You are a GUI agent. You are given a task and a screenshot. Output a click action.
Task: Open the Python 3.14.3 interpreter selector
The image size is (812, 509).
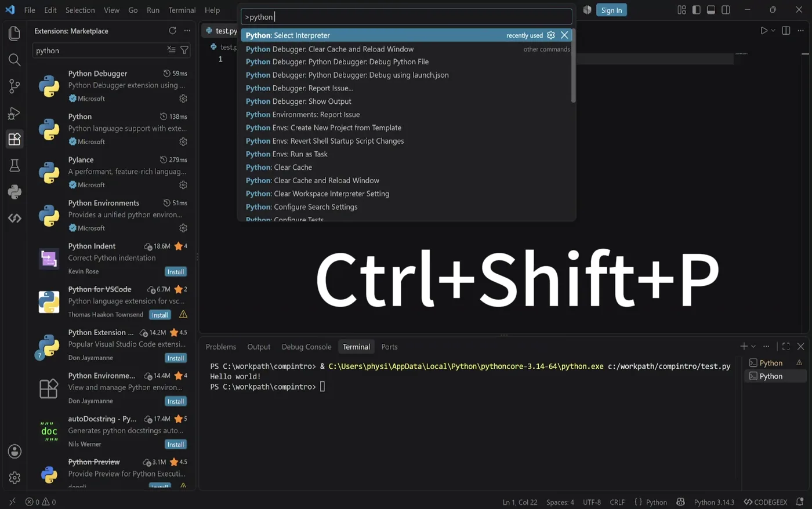(x=714, y=502)
